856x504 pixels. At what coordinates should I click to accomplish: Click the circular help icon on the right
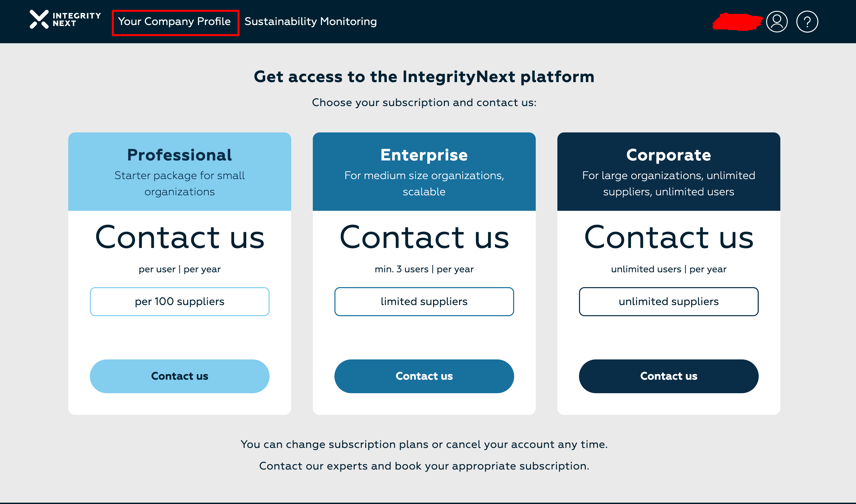click(807, 21)
